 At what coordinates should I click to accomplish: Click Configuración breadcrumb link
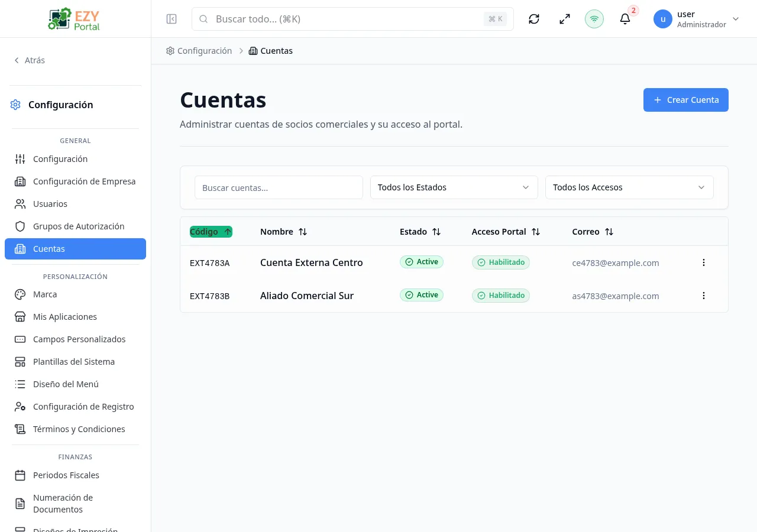199,51
